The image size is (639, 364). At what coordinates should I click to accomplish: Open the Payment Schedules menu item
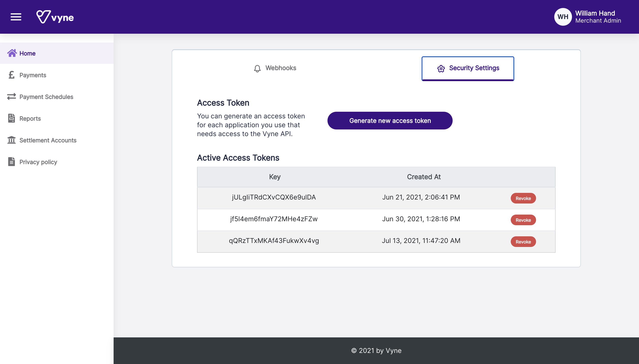coord(46,97)
